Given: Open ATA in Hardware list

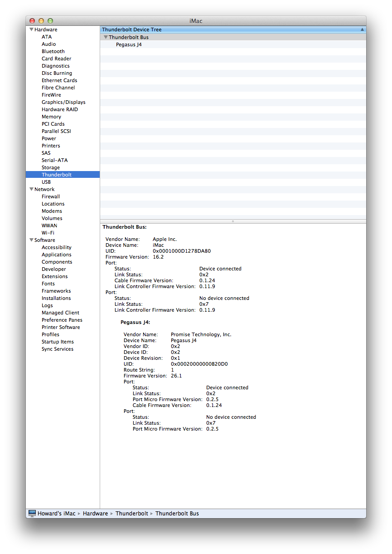Looking at the screenshot, I should pyautogui.click(x=47, y=37).
